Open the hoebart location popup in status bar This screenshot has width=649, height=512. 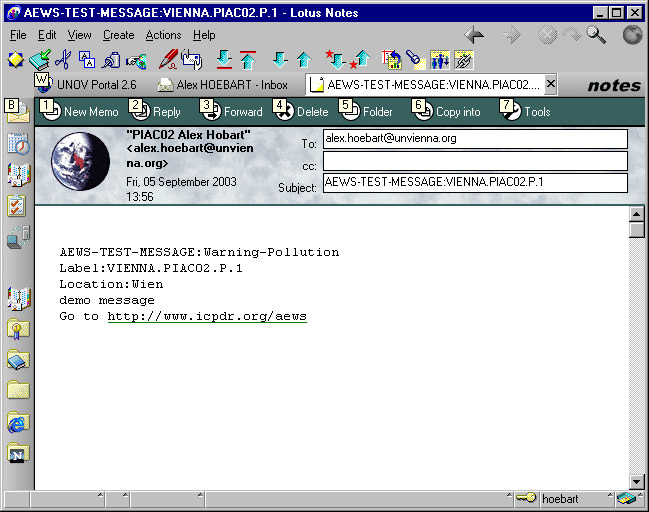[x=565, y=498]
